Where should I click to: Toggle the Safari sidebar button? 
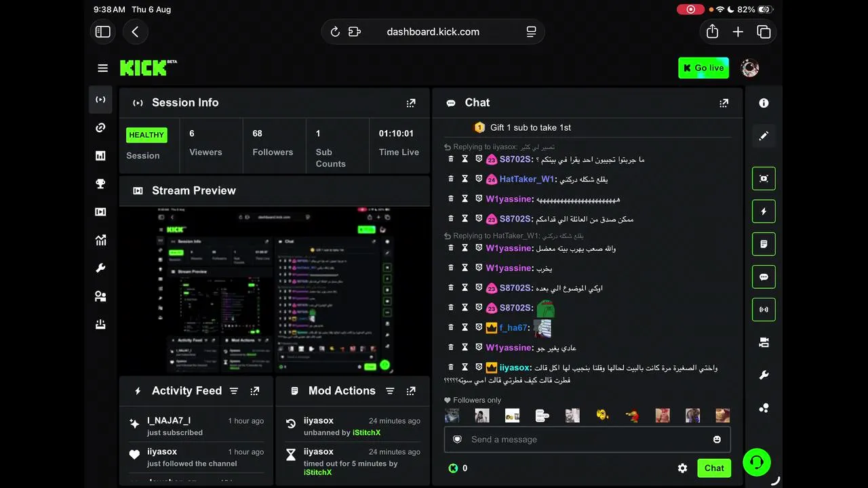point(103,32)
